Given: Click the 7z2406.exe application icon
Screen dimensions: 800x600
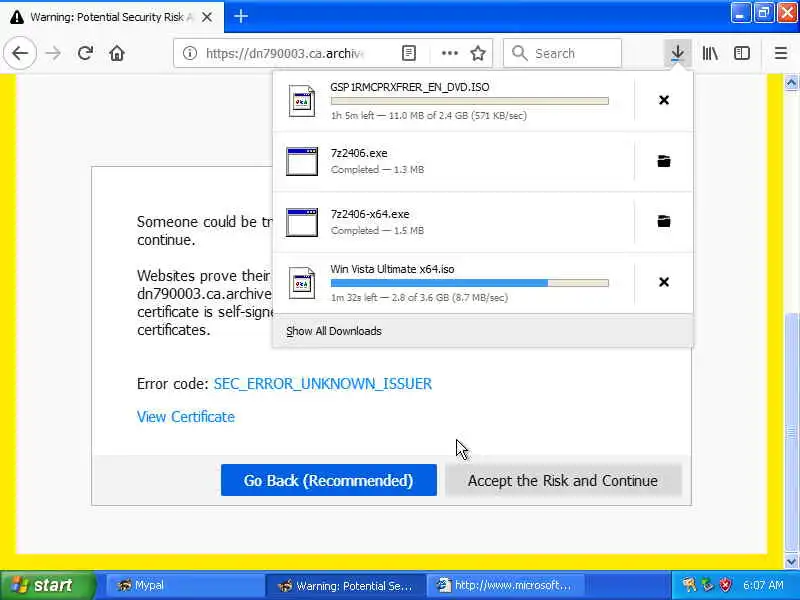Looking at the screenshot, I should tap(302, 161).
